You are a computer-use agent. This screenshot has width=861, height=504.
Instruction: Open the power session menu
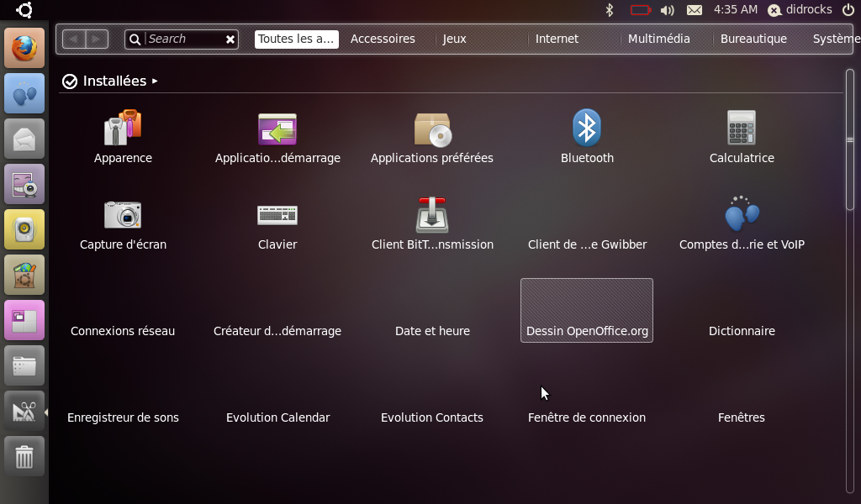click(x=848, y=10)
